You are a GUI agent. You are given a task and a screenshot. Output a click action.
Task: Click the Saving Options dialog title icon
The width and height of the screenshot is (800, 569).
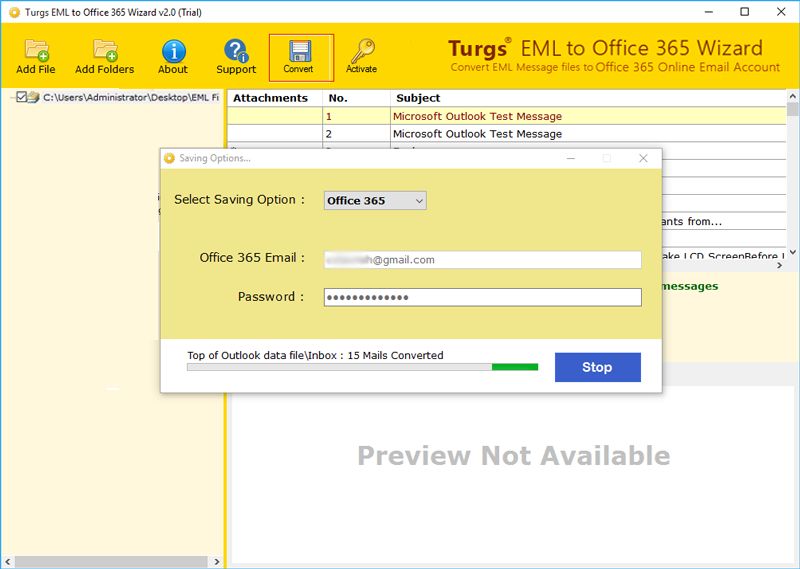tap(169, 158)
